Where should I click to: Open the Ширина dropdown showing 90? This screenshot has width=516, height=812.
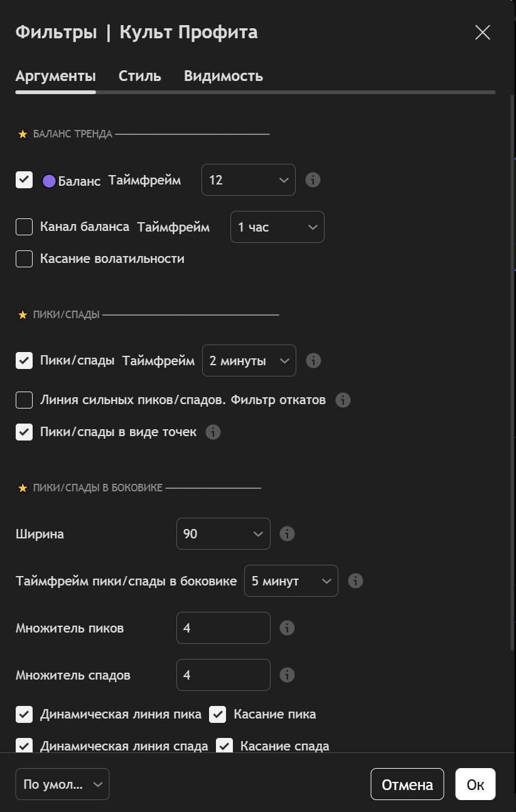click(x=223, y=534)
